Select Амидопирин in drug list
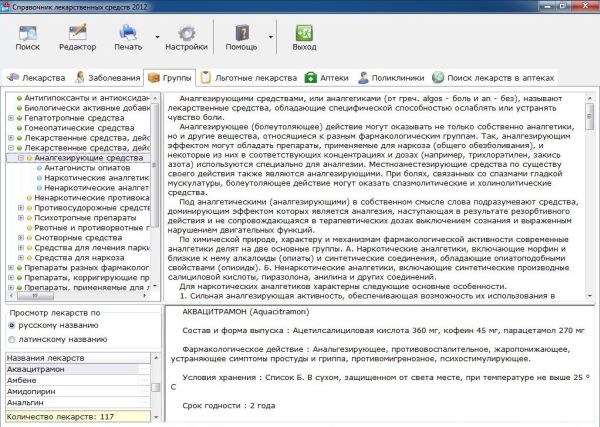The width and height of the screenshot is (600, 427). [78, 391]
